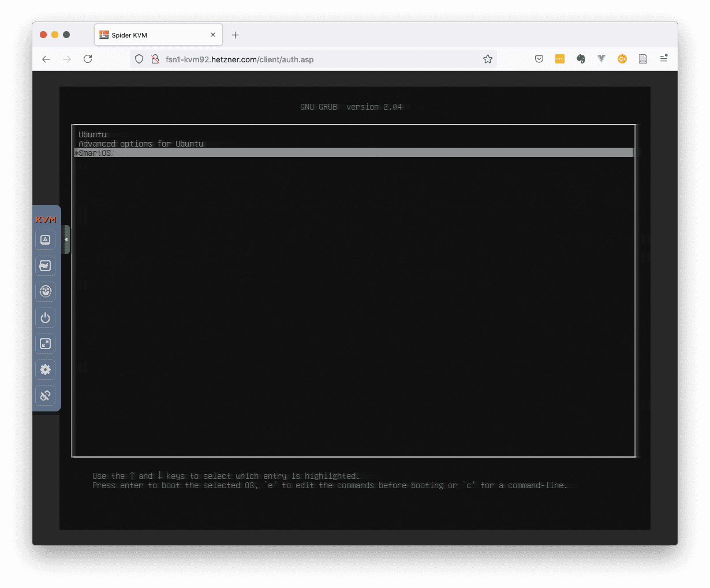Click the insecure connection padlock icon
The height and width of the screenshot is (588, 710).
pos(155,59)
